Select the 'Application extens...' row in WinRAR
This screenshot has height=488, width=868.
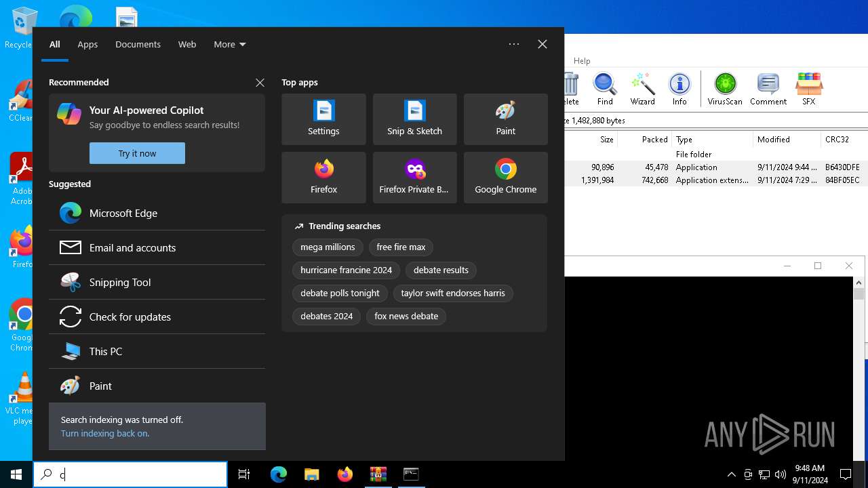point(716,180)
